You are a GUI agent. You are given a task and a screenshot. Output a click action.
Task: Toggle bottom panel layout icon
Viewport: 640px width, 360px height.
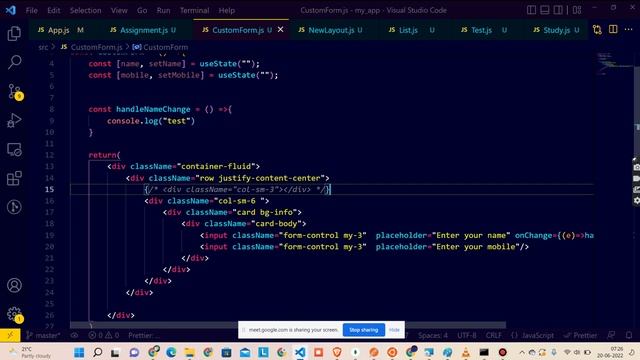(x=544, y=10)
